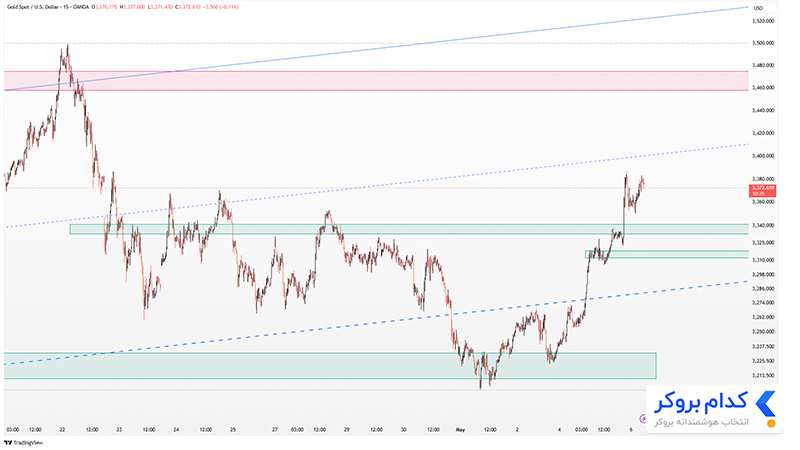Select the large green support zone at the bottom
The image size is (800, 450).
click(x=330, y=366)
